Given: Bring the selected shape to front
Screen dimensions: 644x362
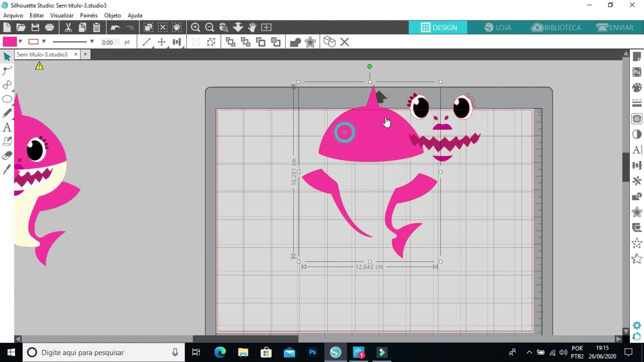Looking at the screenshot, I should [x=230, y=42].
